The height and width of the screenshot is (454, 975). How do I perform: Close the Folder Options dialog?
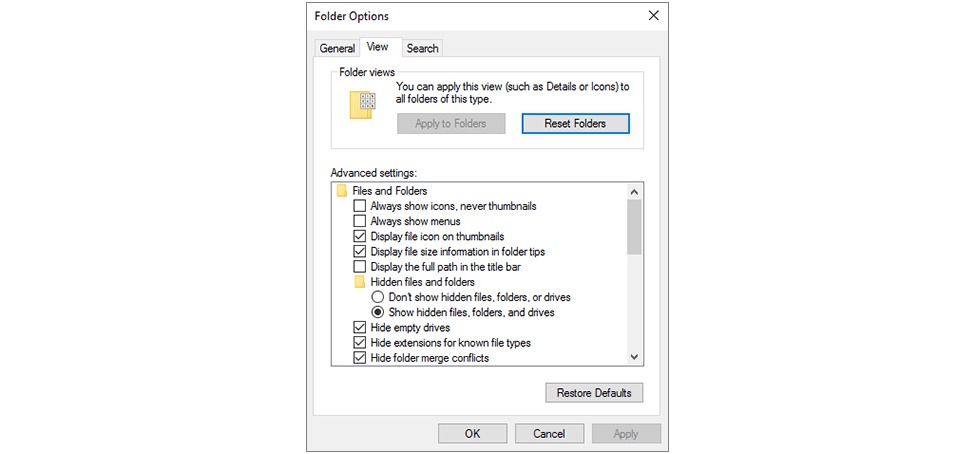pos(654,16)
